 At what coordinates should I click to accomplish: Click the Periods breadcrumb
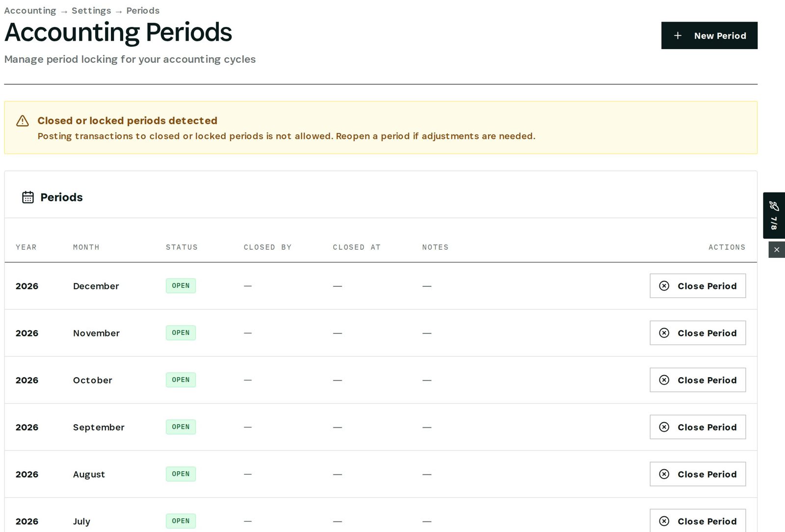[x=143, y=10]
